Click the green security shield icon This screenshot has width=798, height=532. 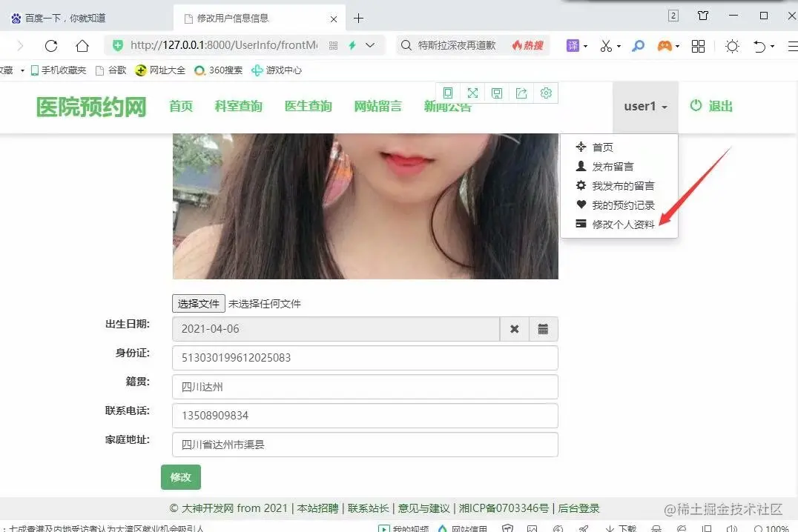coord(118,45)
